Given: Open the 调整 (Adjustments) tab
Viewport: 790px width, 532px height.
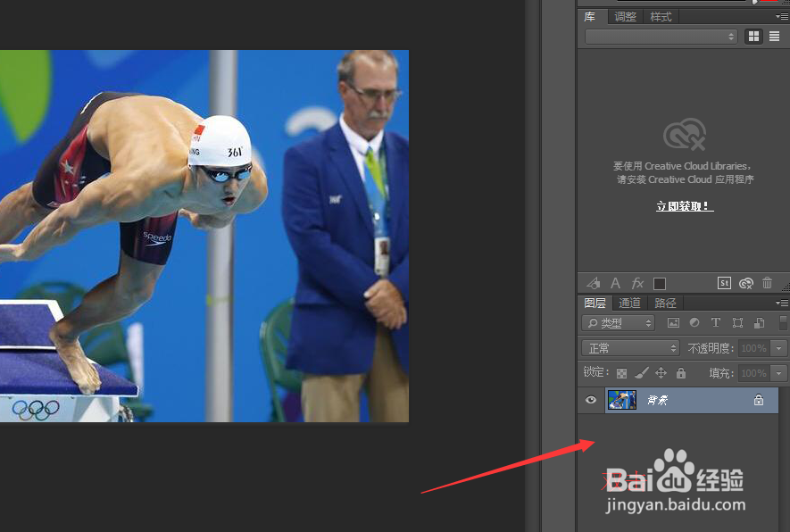Looking at the screenshot, I should (625, 17).
